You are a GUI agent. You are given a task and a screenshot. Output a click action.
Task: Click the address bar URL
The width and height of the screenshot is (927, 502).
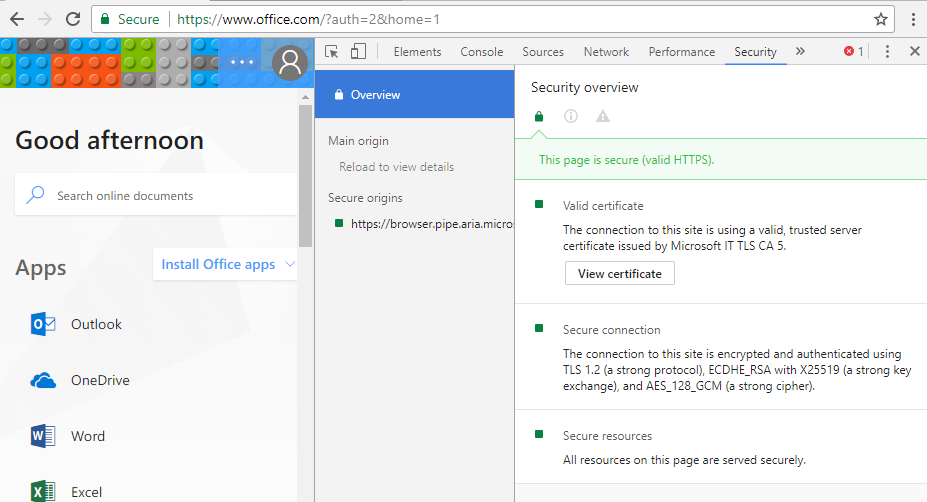[x=308, y=20]
